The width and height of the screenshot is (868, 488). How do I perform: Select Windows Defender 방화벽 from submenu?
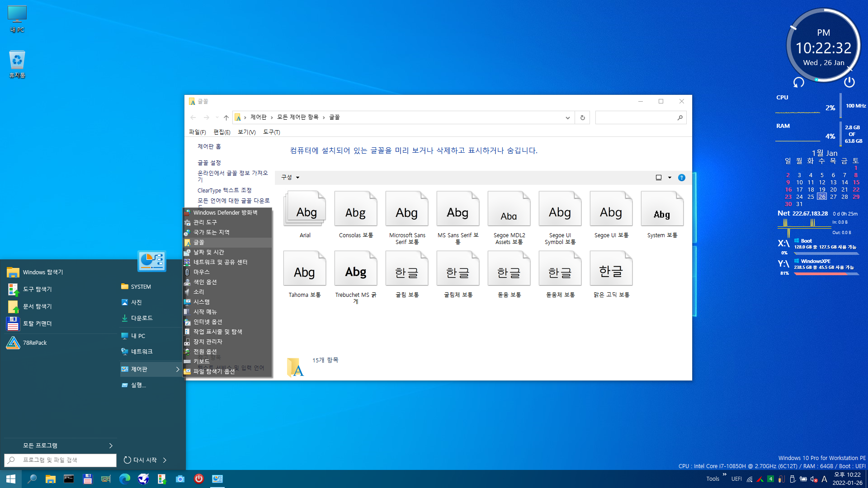point(227,212)
